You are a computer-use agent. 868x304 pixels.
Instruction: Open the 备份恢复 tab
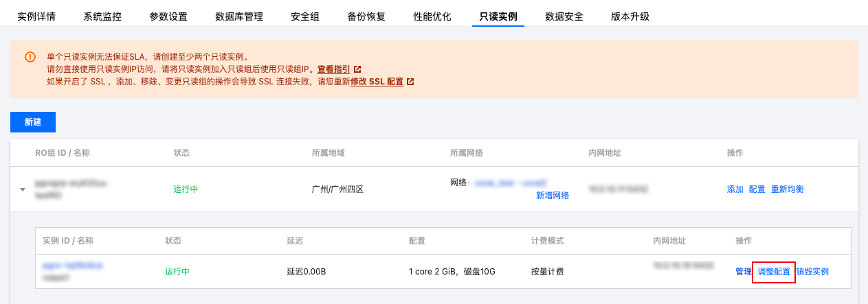(366, 16)
